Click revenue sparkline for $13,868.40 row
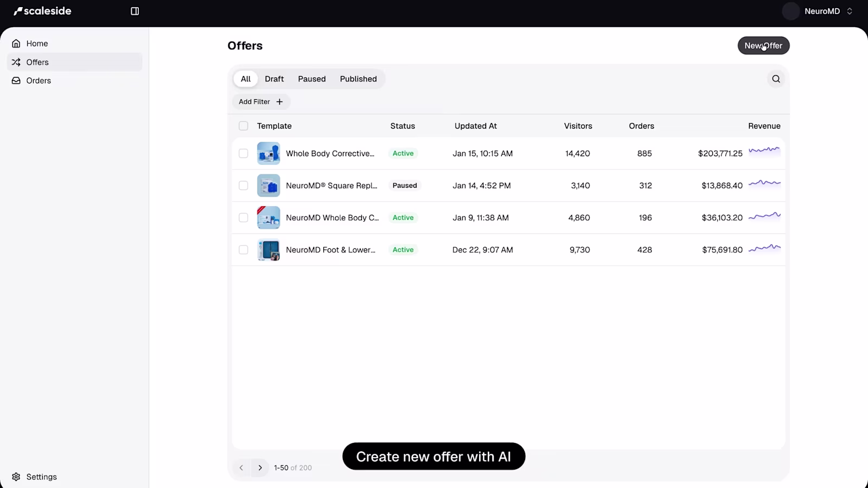Image resolution: width=868 pixels, height=488 pixels. [x=764, y=183]
